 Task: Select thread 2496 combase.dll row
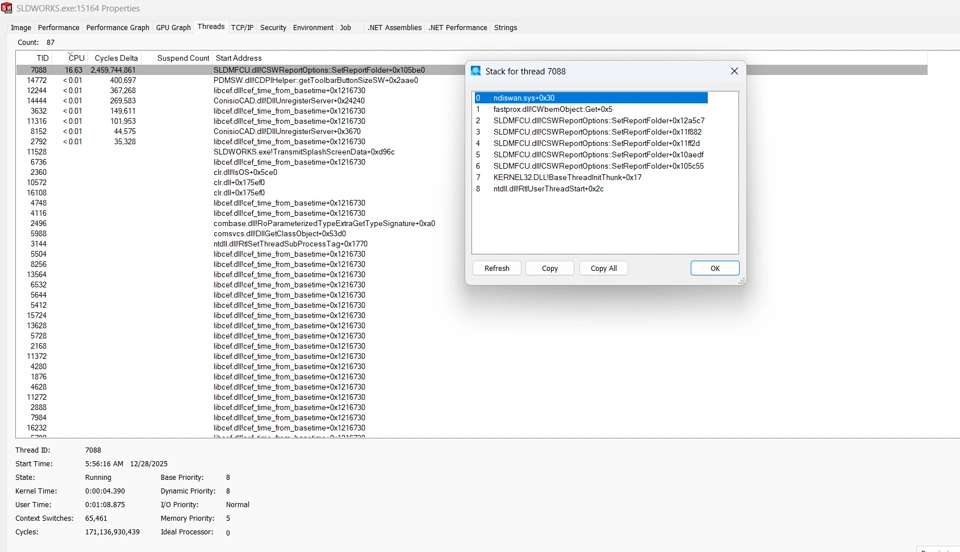point(471,223)
